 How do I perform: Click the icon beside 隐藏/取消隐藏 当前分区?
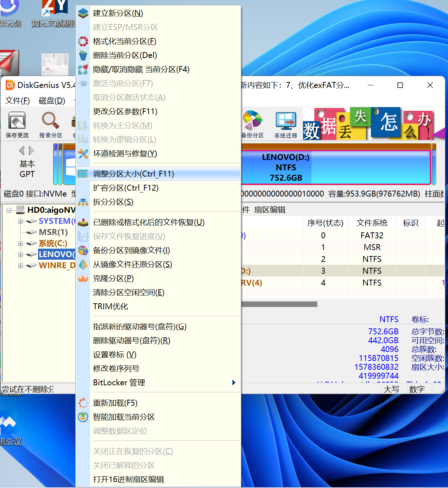[x=83, y=69]
